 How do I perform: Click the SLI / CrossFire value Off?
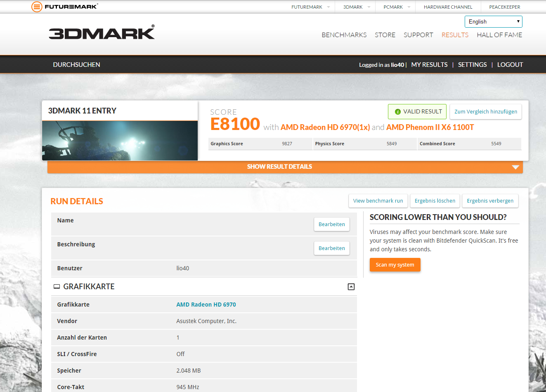pos(180,354)
